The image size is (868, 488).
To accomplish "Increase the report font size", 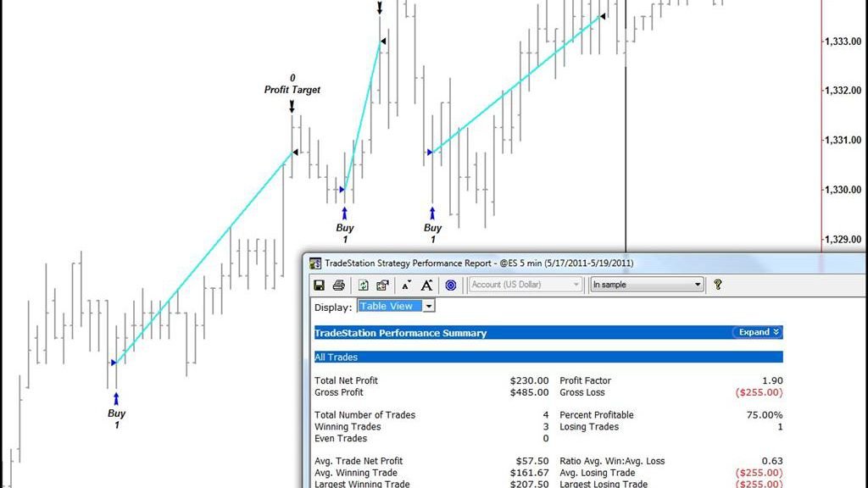I will click(x=426, y=285).
